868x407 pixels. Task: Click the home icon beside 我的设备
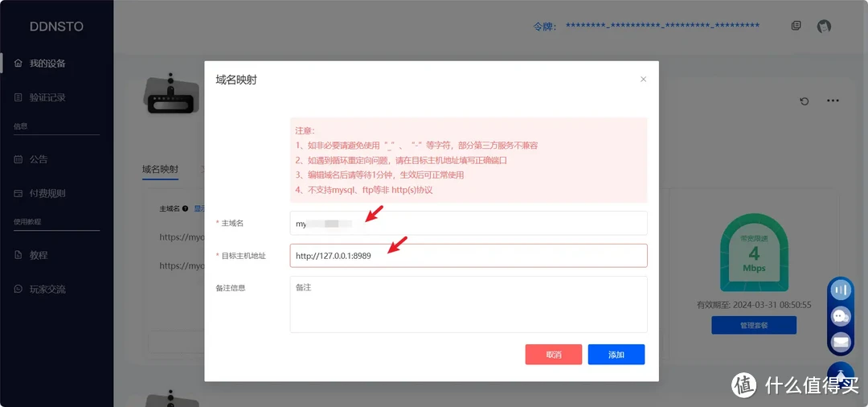click(18, 63)
